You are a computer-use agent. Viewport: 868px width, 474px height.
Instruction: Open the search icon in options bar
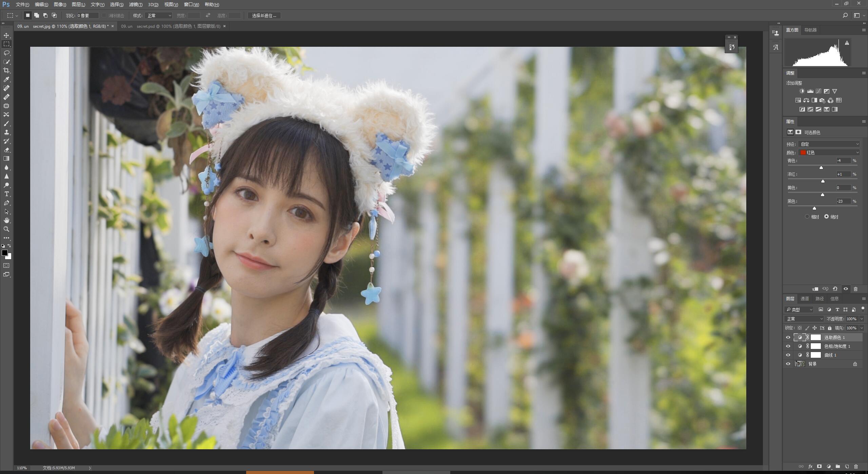click(x=845, y=15)
